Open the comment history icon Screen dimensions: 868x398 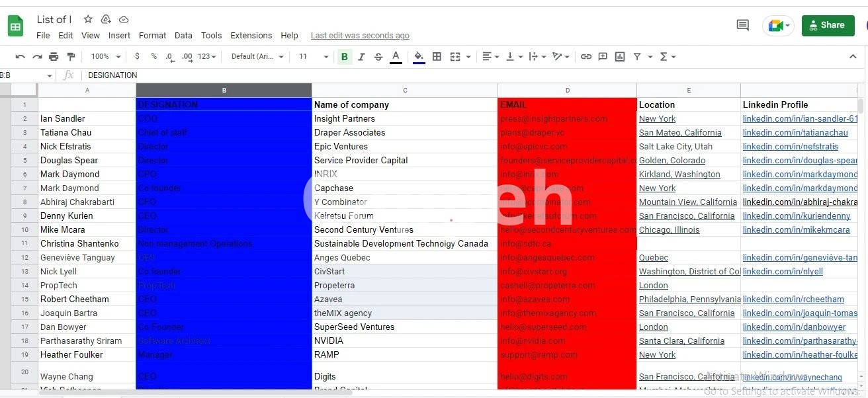[x=742, y=26]
